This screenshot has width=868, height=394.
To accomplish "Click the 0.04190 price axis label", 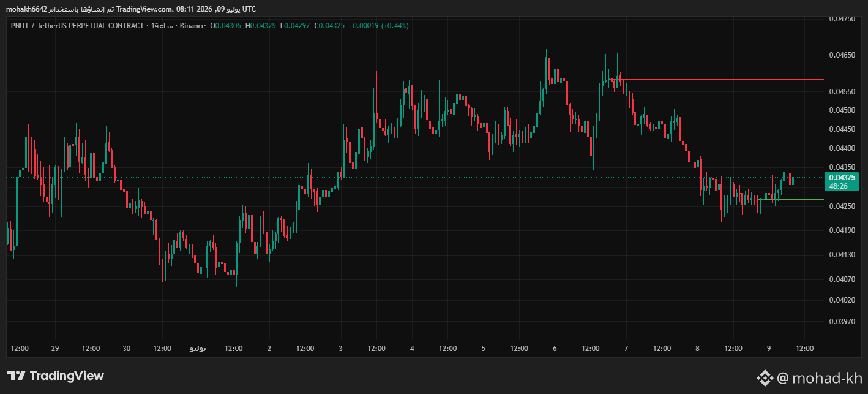I will coord(842,230).
